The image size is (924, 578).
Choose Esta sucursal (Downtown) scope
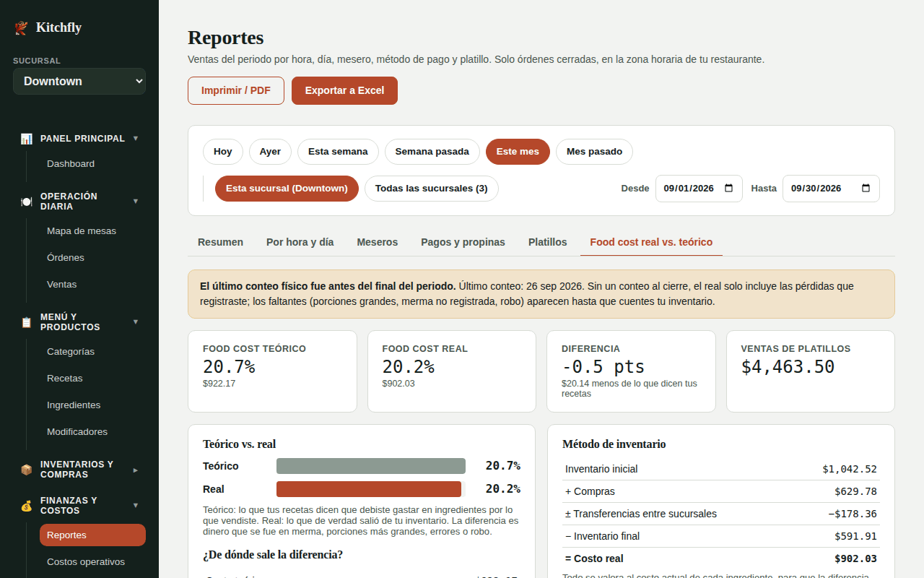tap(287, 189)
